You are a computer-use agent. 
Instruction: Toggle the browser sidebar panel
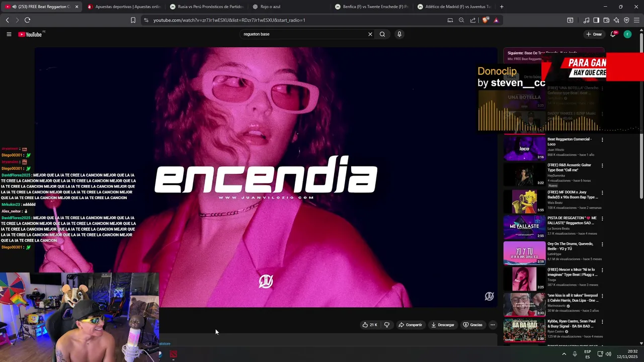tap(596, 20)
